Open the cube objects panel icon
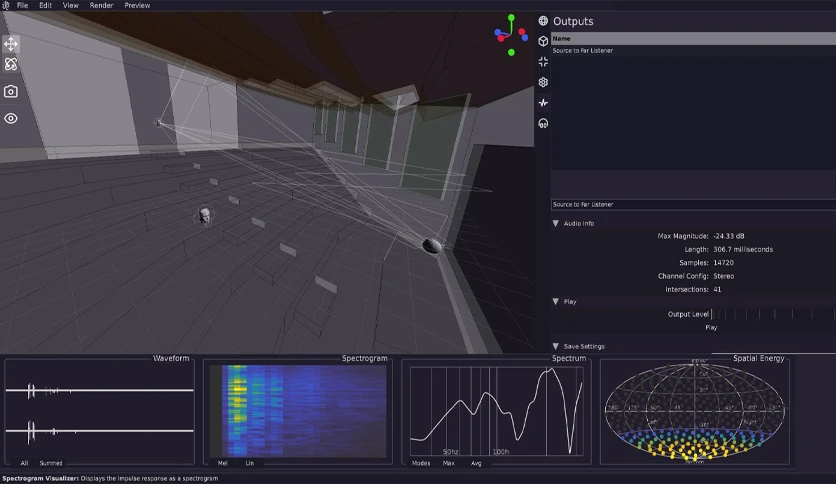Image resolution: width=836 pixels, height=484 pixels. click(543, 41)
